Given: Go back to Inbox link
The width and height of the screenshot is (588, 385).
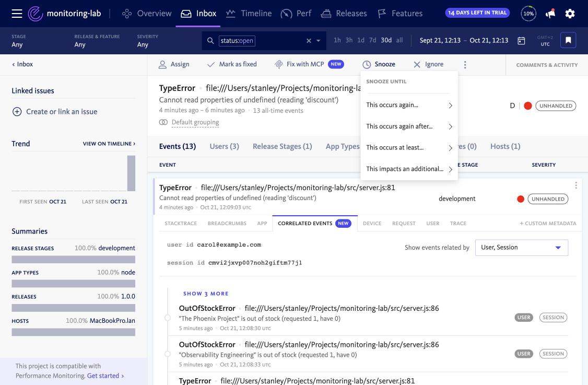Looking at the screenshot, I should click(22, 64).
